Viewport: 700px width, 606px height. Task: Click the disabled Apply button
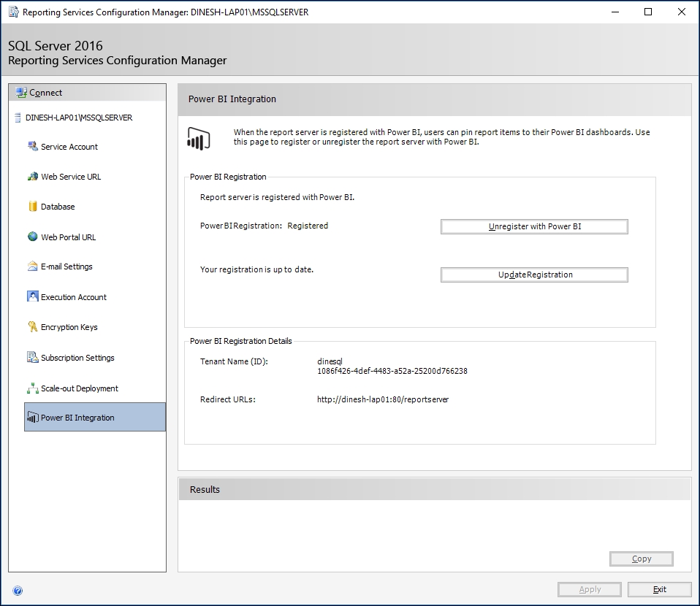589,589
